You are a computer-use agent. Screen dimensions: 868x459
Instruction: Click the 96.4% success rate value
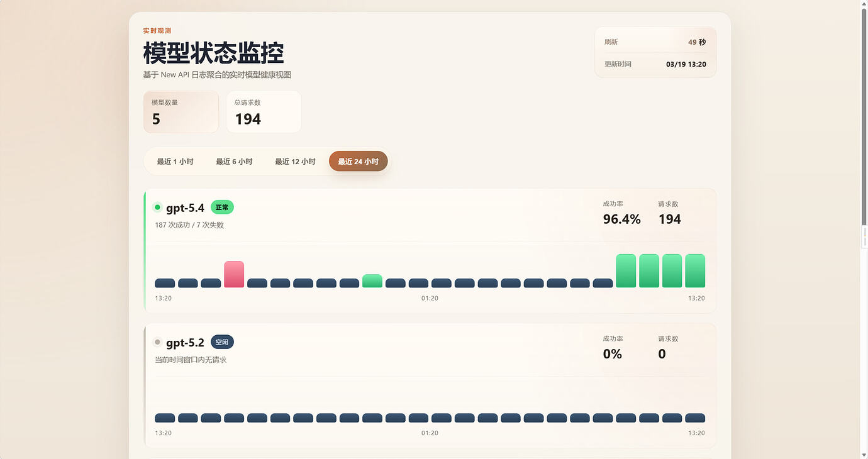pyautogui.click(x=621, y=219)
